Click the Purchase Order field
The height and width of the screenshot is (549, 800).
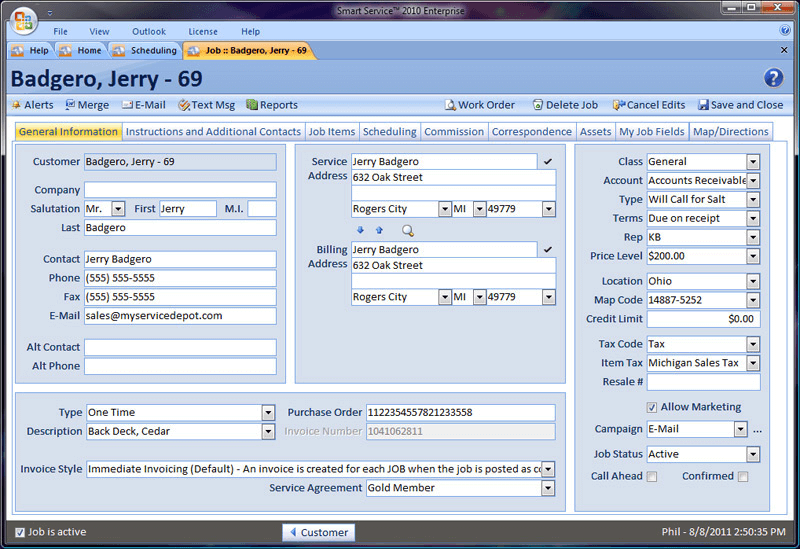tap(461, 412)
